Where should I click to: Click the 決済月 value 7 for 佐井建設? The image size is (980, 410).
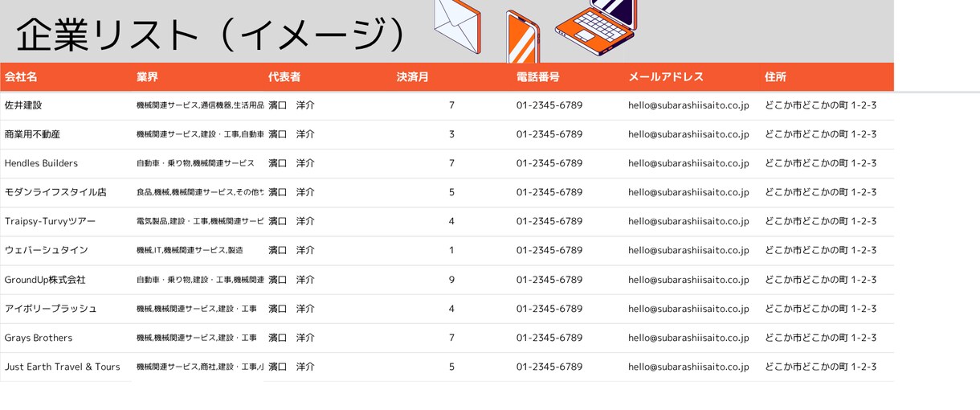tap(451, 105)
